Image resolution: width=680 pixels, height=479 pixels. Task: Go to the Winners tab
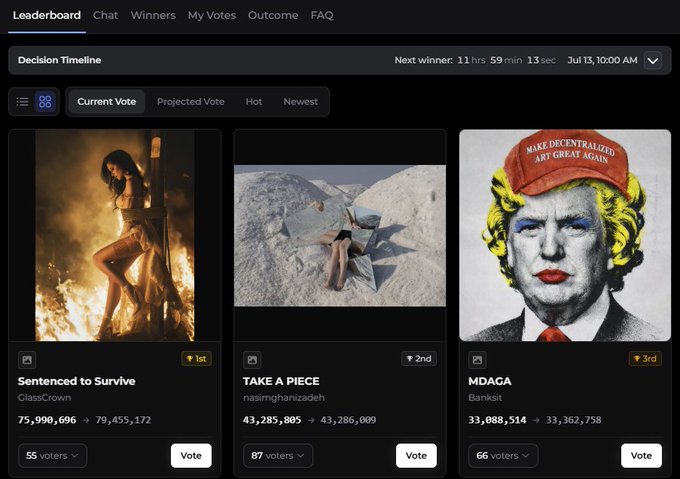point(153,16)
